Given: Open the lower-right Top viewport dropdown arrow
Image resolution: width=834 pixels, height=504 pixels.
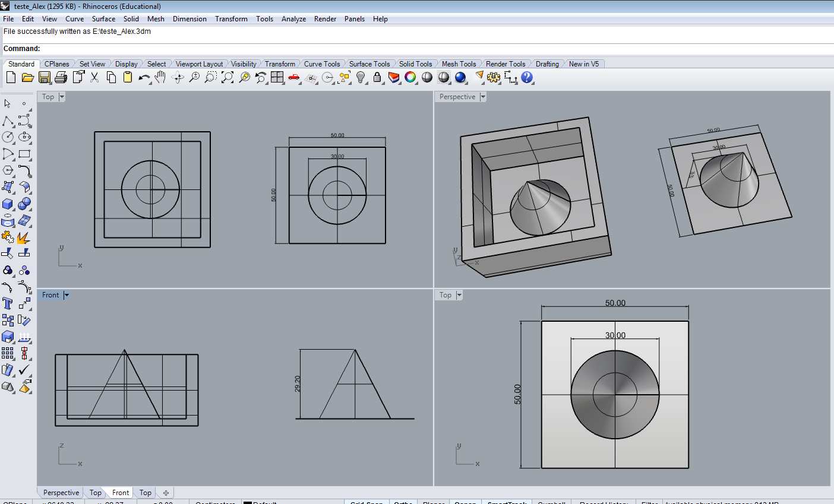Looking at the screenshot, I should [x=459, y=295].
